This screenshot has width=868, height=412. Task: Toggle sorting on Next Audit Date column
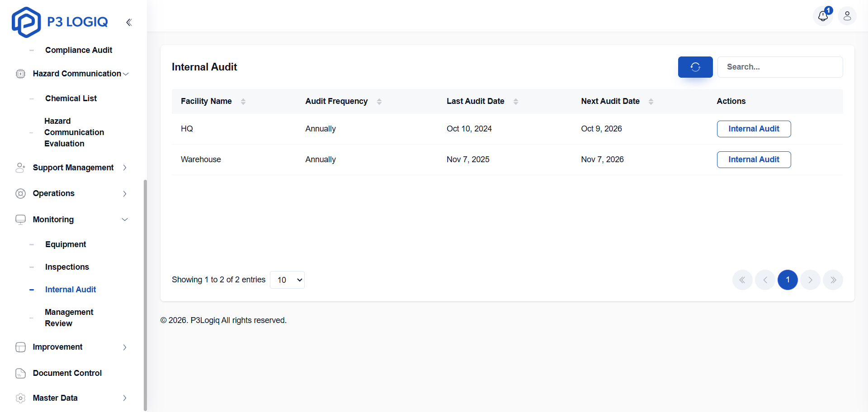[651, 101]
